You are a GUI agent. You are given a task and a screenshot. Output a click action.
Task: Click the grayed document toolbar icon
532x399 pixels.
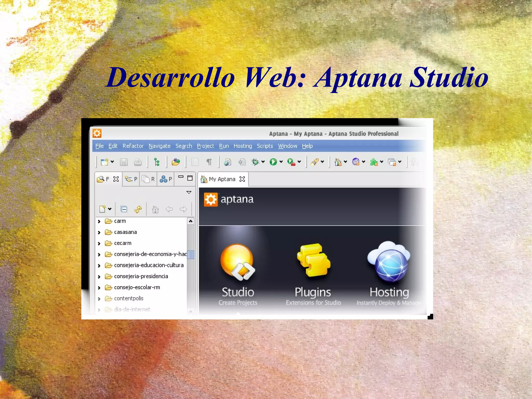242,162
